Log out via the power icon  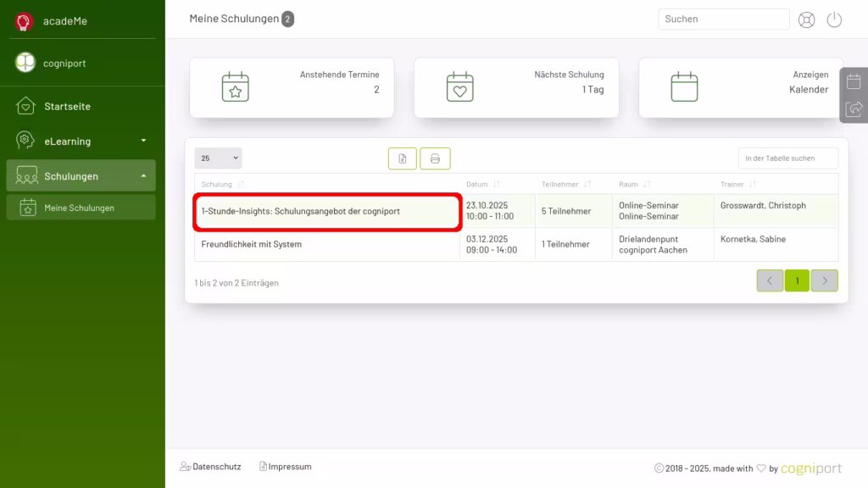[834, 19]
